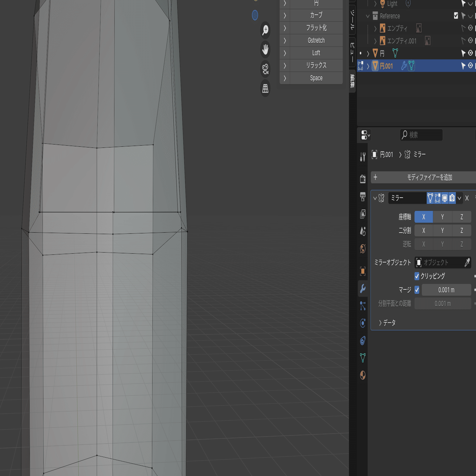The width and height of the screenshot is (476, 476).
Task: Enable the Z button in the 二分割 row
Action: click(462, 230)
